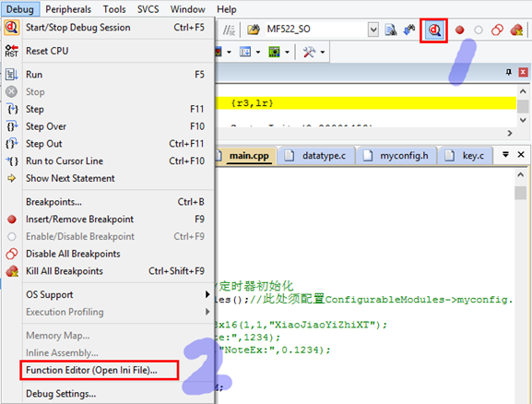Image resolution: width=532 pixels, height=404 pixels.
Task: Click disassembly panel scroll down arrow
Action: pos(523,120)
